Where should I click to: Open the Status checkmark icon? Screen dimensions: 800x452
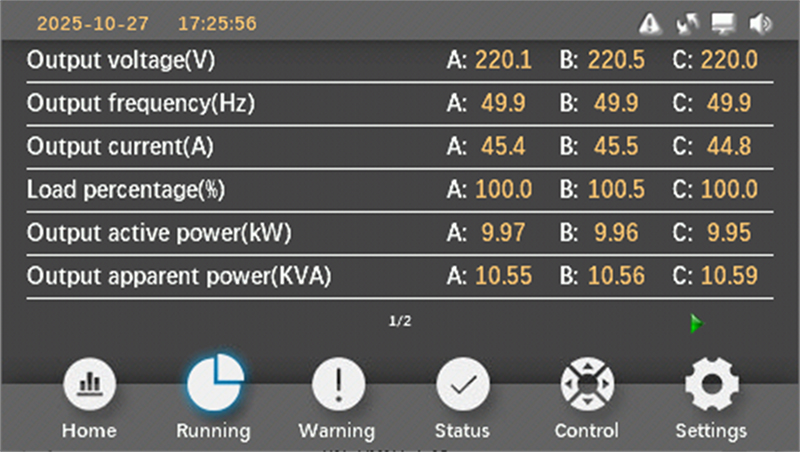click(463, 384)
